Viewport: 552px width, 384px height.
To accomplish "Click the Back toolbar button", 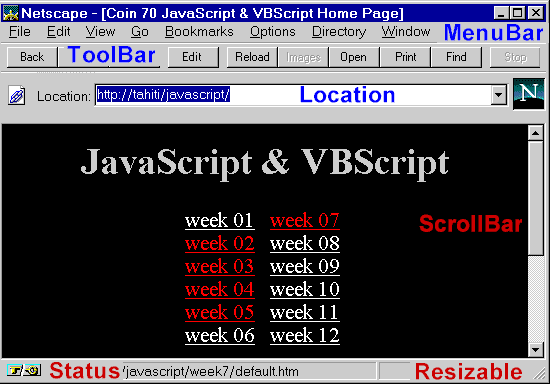I will click(32, 57).
